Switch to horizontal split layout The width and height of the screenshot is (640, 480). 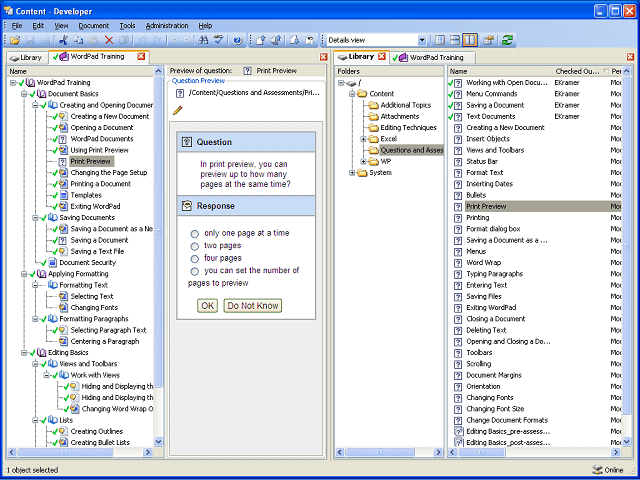click(455, 40)
